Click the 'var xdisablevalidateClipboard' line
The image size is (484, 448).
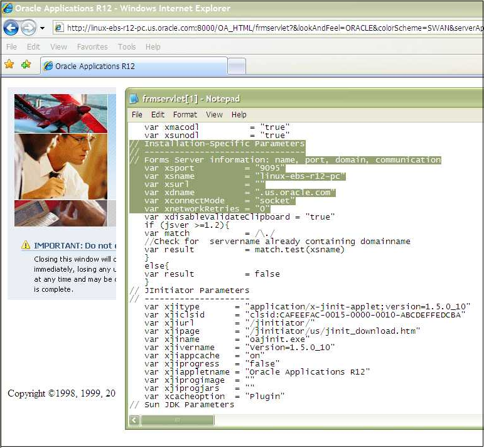[239, 217]
